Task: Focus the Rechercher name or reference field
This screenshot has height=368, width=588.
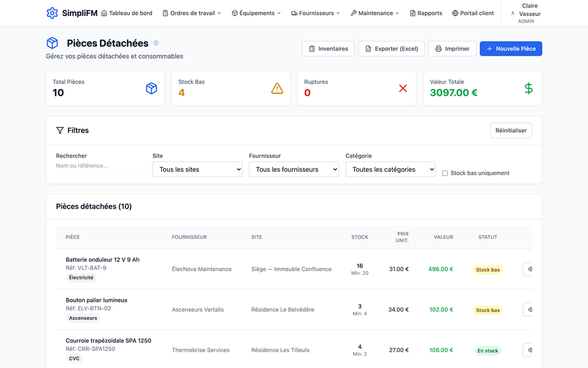Action: pyautogui.click(x=100, y=166)
